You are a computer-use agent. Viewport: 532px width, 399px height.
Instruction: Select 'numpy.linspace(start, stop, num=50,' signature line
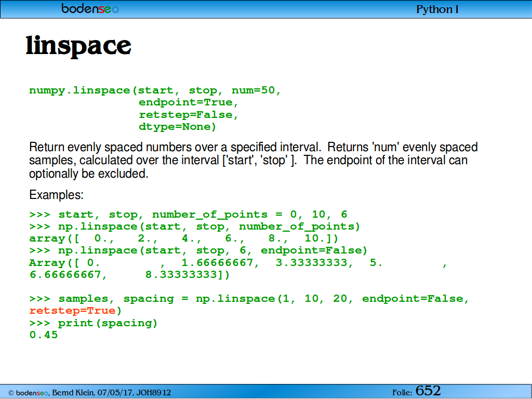(155, 90)
